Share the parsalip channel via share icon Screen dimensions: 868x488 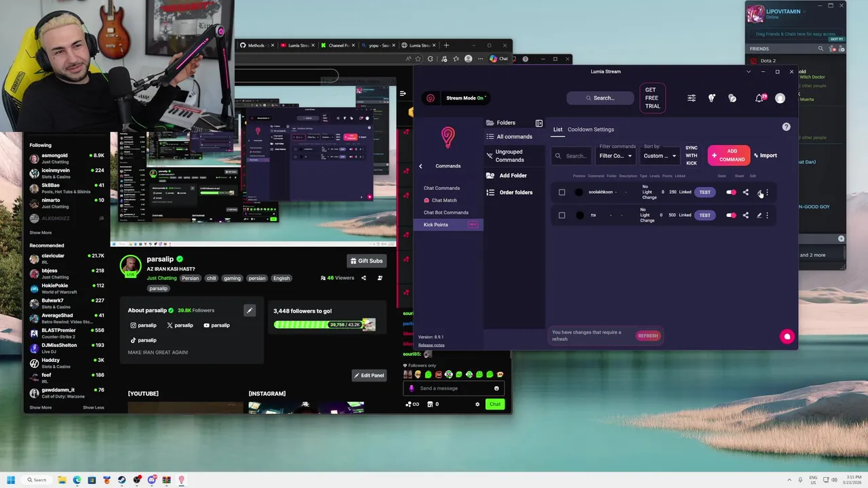(x=363, y=278)
